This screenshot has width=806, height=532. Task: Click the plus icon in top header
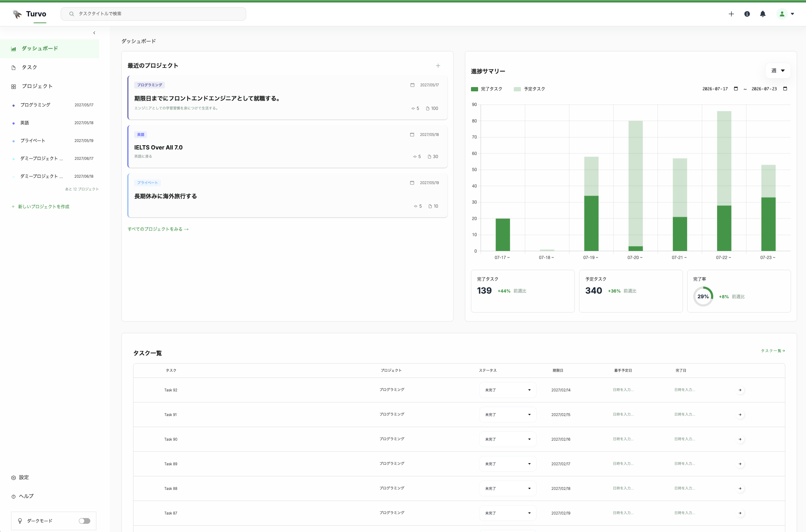point(731,14)
